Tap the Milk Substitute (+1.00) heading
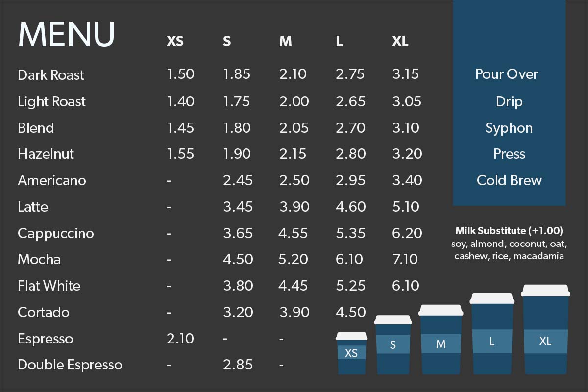This screenshot has height=392, width=588. (509, 230)
